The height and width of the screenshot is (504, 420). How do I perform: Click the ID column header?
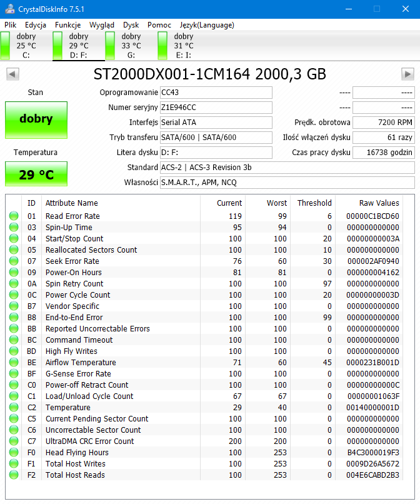[x=31, y=203]
